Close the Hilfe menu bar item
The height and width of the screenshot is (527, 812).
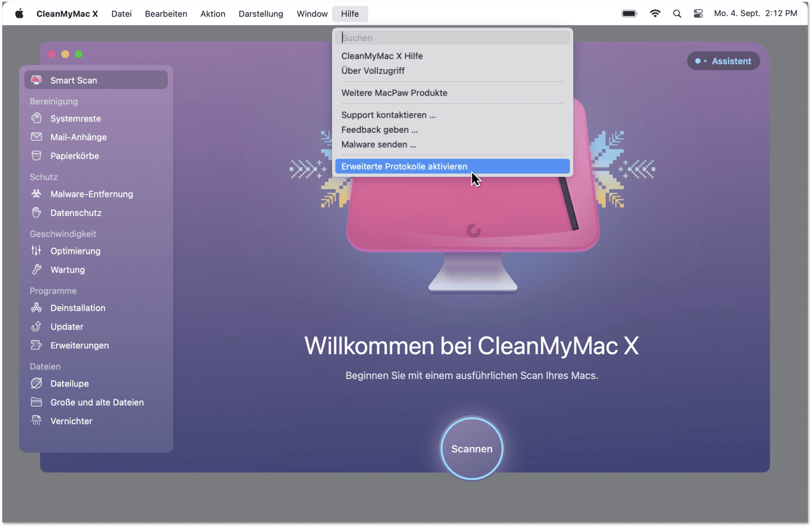point(350,14)
